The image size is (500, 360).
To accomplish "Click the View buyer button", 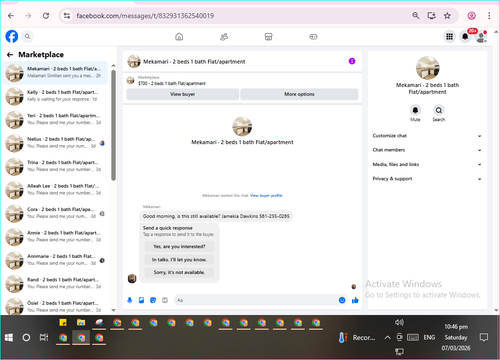I will coord(183,94).
